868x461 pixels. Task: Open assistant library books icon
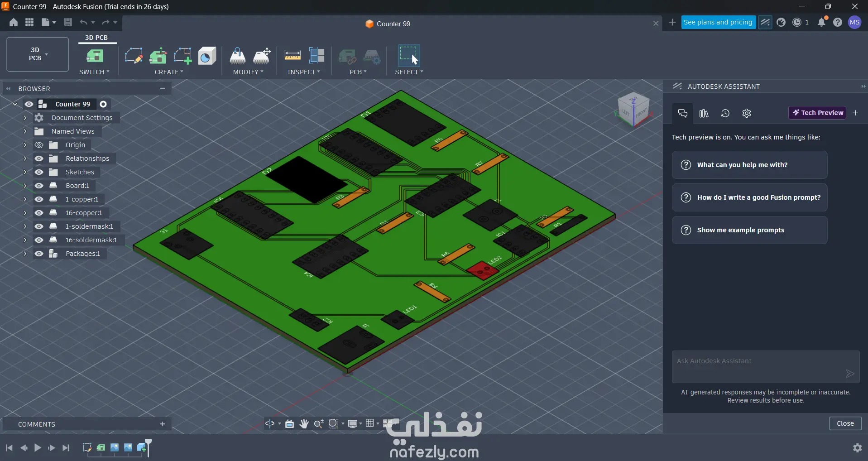tap(704, 113)
